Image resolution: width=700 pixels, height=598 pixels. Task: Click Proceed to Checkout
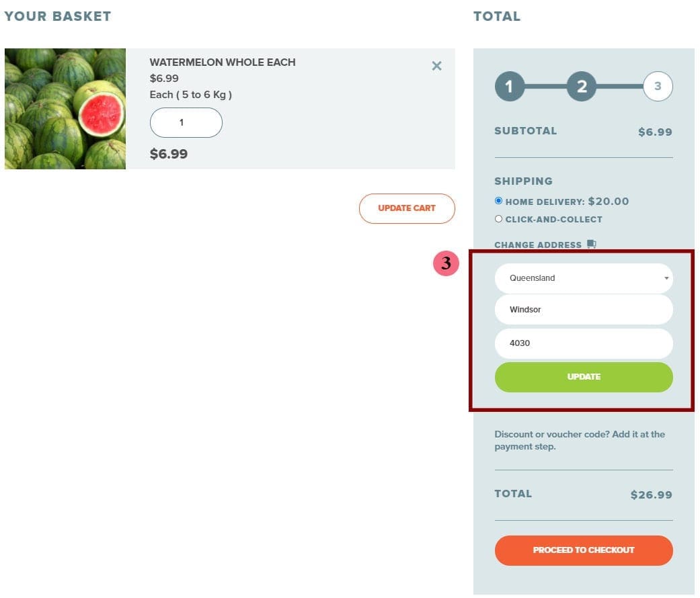point(584,550)
